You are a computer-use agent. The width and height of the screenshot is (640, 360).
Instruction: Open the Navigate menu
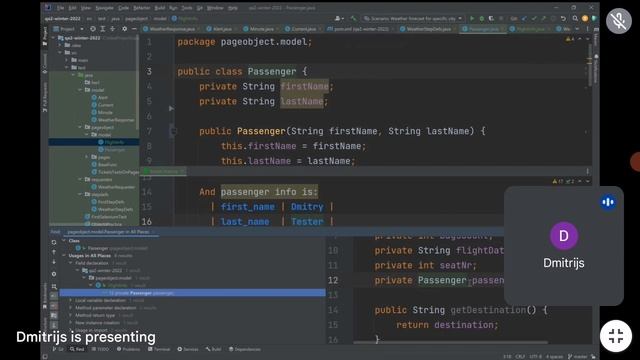(104, 8)
